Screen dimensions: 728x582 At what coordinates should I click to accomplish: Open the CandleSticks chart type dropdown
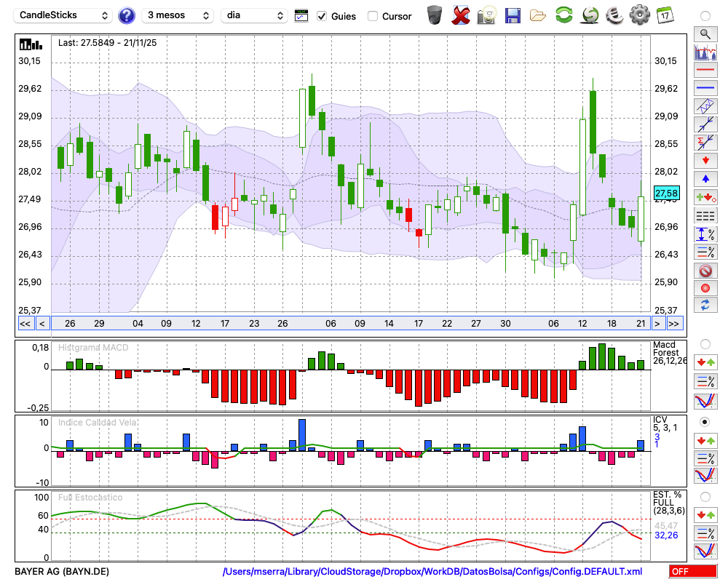64,15
